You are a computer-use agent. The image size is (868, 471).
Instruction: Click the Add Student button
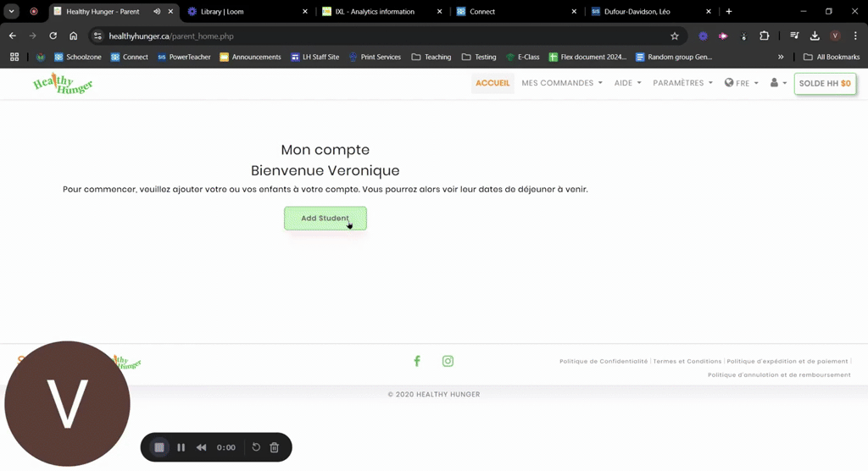click(325, 218)
